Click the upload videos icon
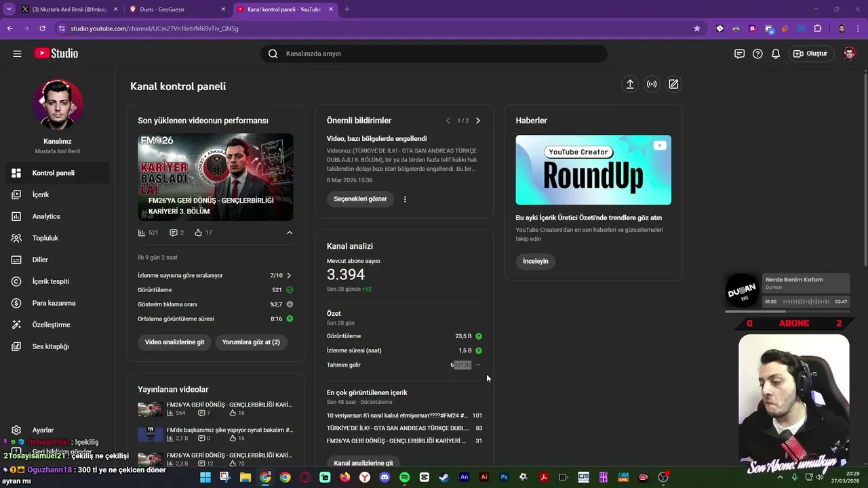Image resolution: width=868 pixels, height=488 pixels. (630, 84)
